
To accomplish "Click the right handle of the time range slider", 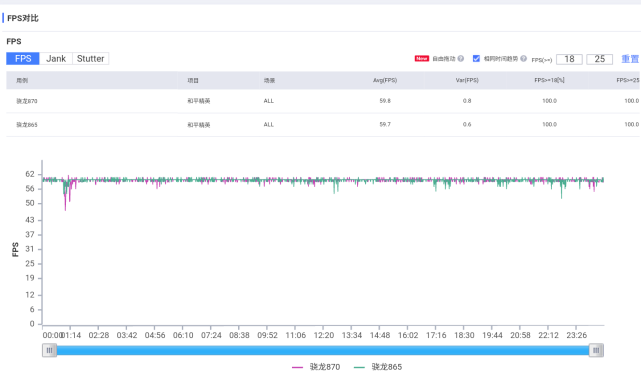I will (596, 350).
